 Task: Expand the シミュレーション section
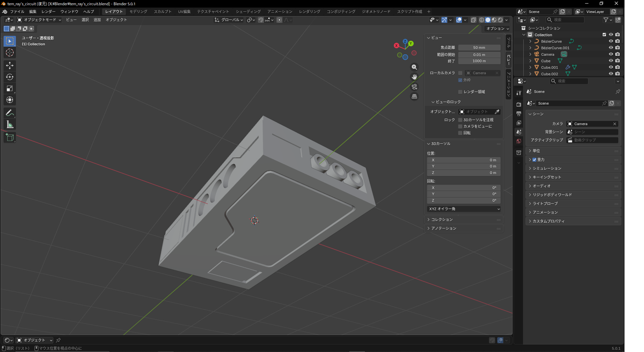(x=573, y=168)
